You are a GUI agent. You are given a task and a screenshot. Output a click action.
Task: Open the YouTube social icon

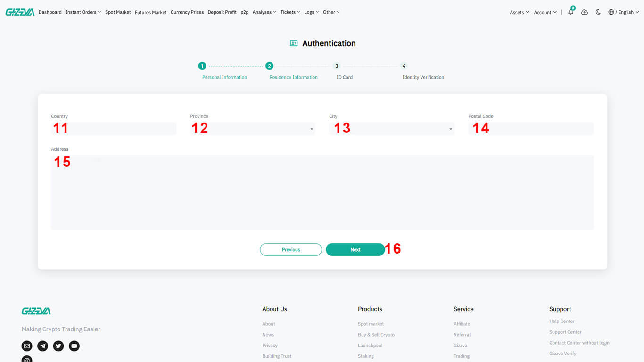(74, 346)
